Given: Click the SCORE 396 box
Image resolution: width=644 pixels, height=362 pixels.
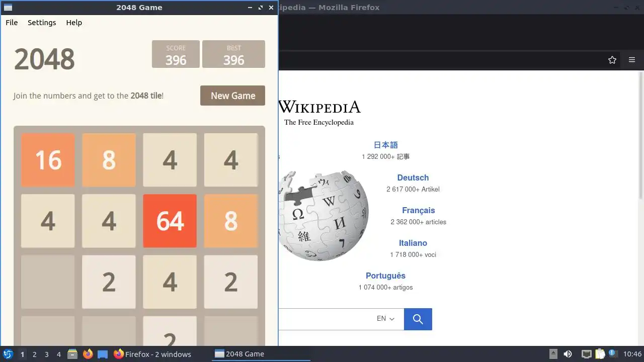Looking at the screenshot, I should [176, 54].
